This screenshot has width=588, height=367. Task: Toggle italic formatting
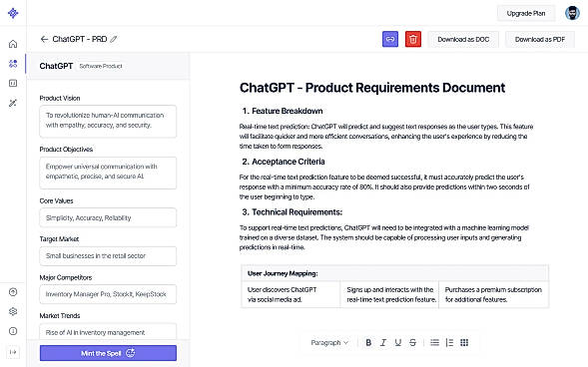383,342
